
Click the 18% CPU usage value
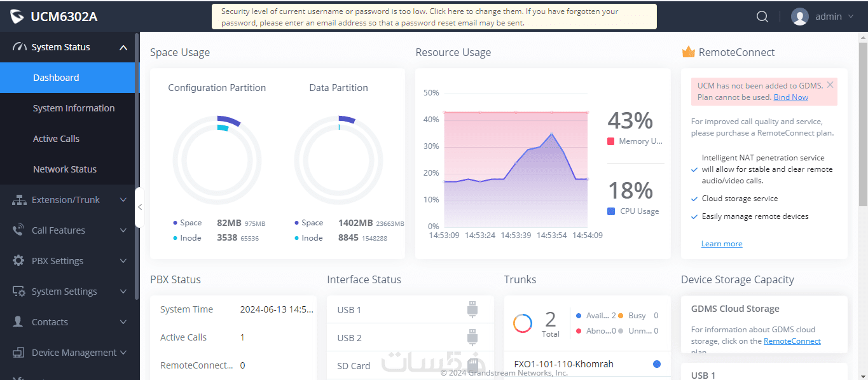click(630, 190)
